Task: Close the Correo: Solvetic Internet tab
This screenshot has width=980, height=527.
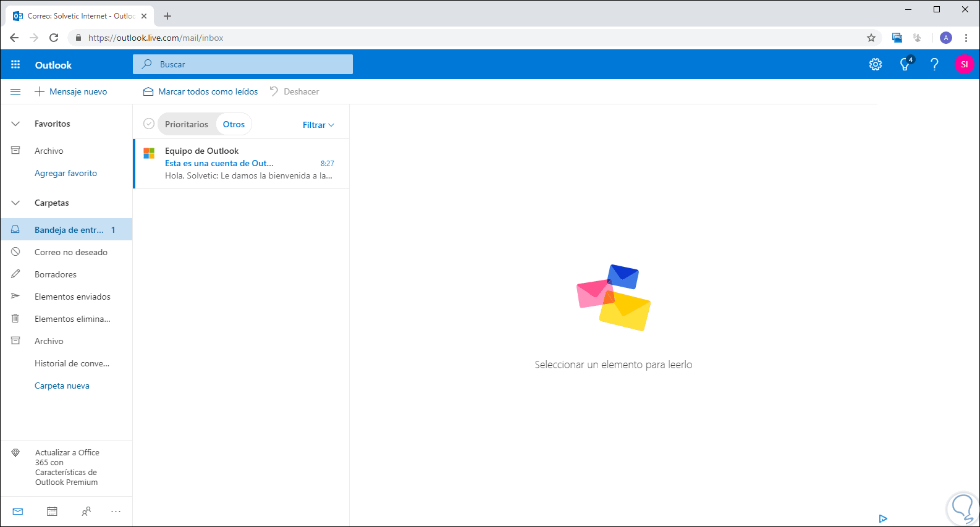Action: [144, 16]
